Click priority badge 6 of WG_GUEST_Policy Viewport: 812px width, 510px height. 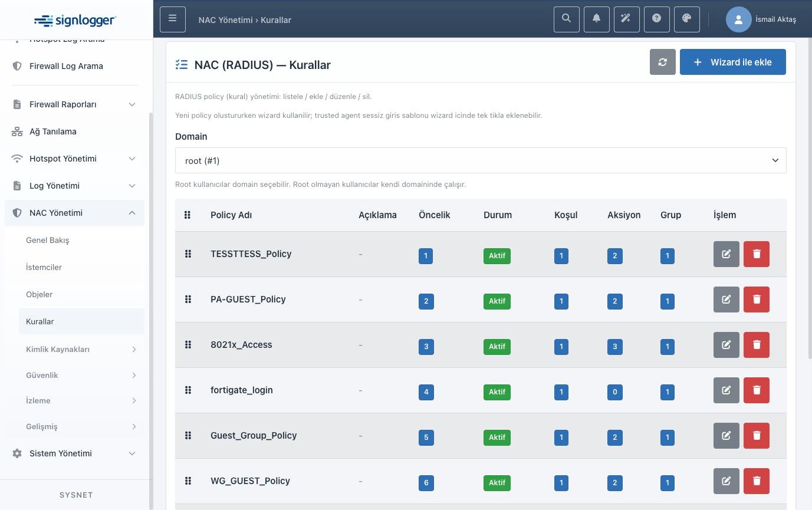[x=426, y=483]
